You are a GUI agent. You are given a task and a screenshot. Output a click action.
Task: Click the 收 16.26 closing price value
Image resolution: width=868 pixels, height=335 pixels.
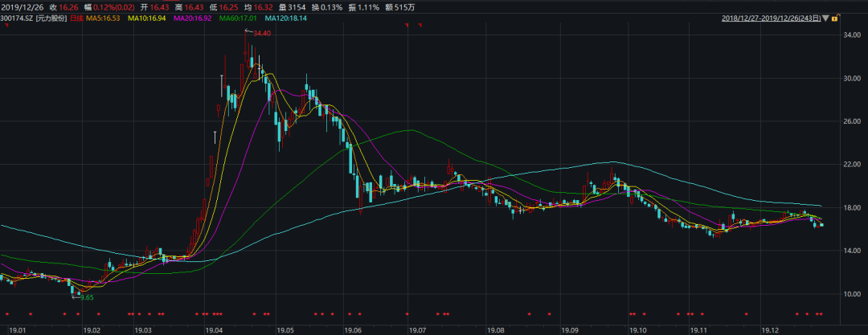pos(62,6)
